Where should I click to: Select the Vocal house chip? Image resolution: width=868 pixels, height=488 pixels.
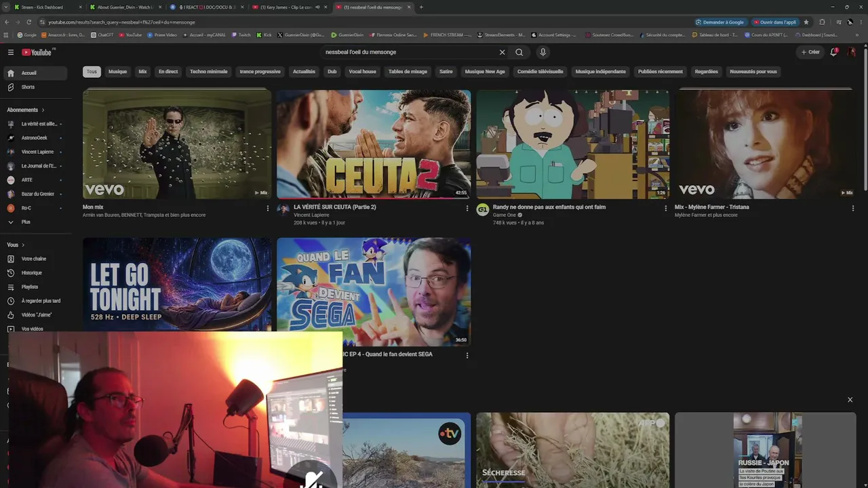(x=362, y=71)
